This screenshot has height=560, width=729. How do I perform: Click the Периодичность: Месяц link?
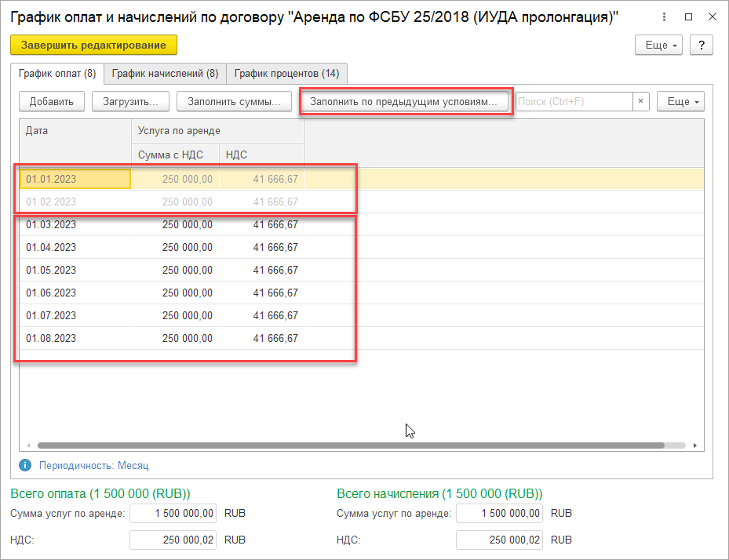[x=93, y=465]
